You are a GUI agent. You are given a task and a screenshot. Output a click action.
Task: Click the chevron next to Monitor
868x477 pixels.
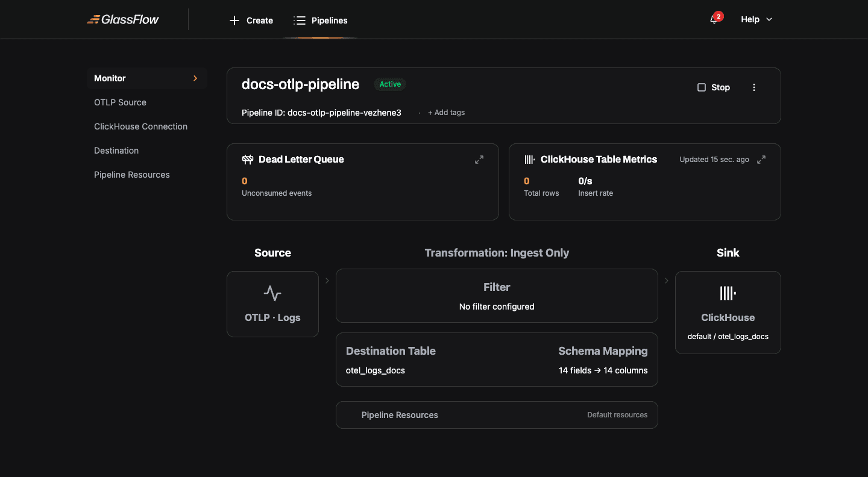(195, 78)
